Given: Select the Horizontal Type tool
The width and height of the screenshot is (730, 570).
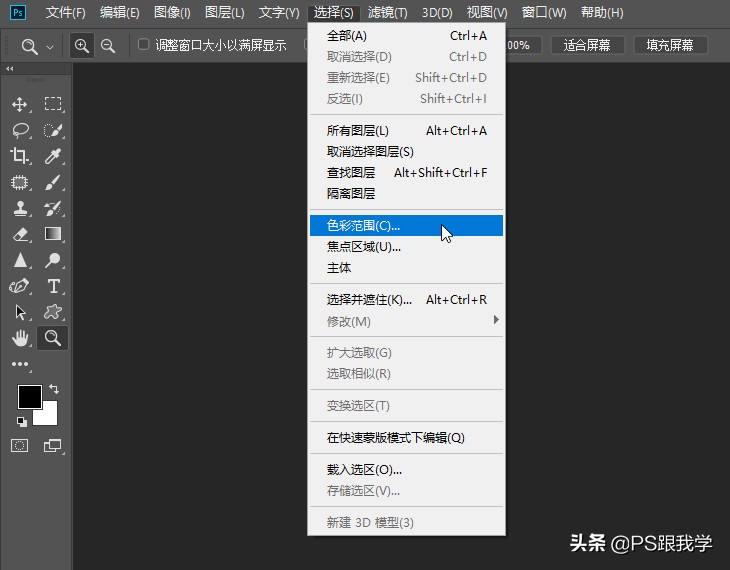Looking at the screenshot, I should 53,286.
